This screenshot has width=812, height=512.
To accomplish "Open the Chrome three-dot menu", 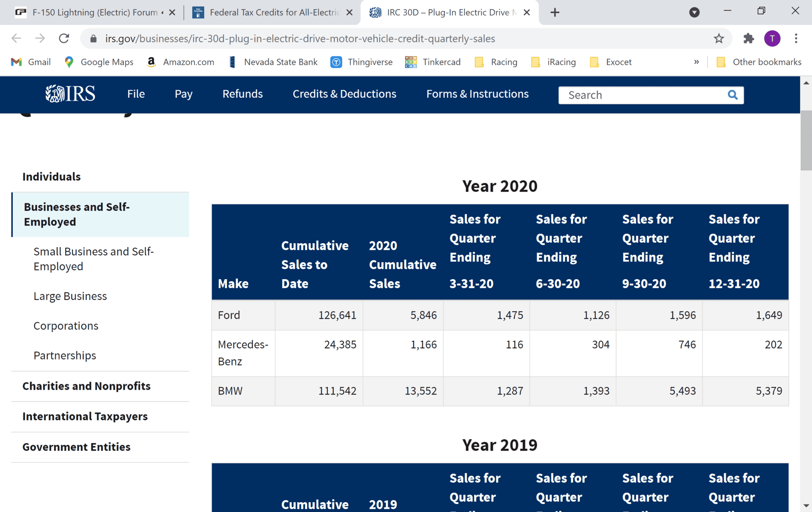I will point(796,38).
